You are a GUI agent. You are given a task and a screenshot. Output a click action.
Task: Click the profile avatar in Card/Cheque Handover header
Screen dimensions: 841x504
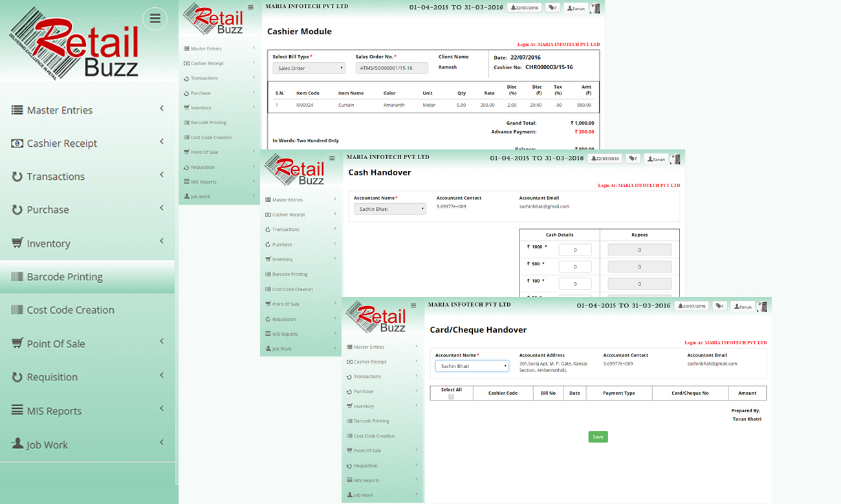(762, 306)
